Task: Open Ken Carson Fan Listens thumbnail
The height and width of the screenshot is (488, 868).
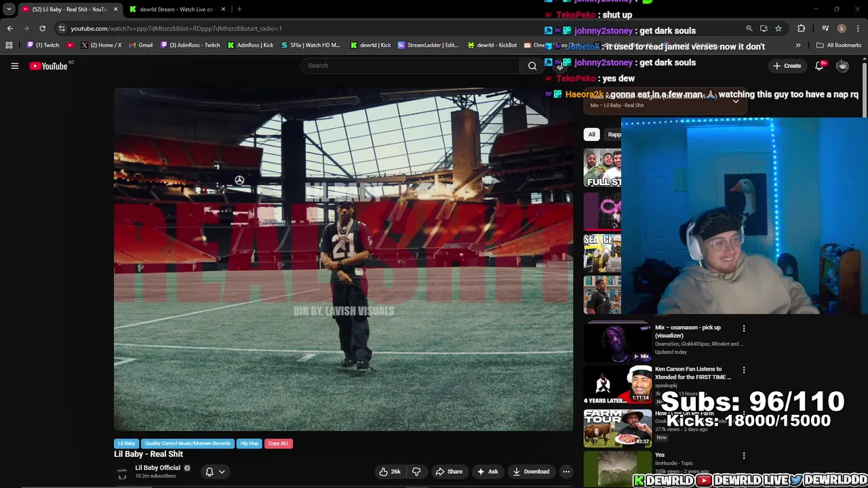Action: (x=618, y=384)
